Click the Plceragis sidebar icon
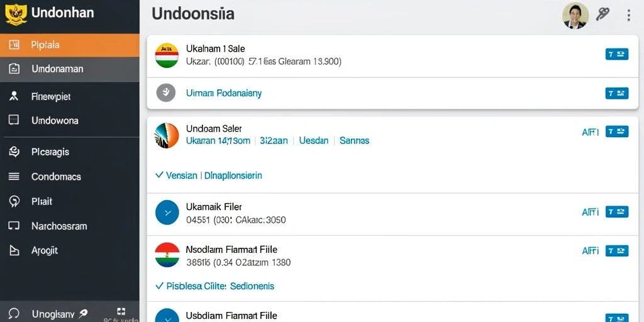Image resolution: width=644 pixels, height=322 pixels. 14,152
